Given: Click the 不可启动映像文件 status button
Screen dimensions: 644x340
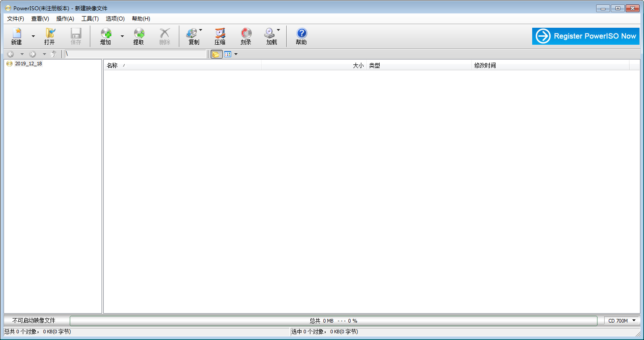Looking at the screenshot, I should 34,321.
